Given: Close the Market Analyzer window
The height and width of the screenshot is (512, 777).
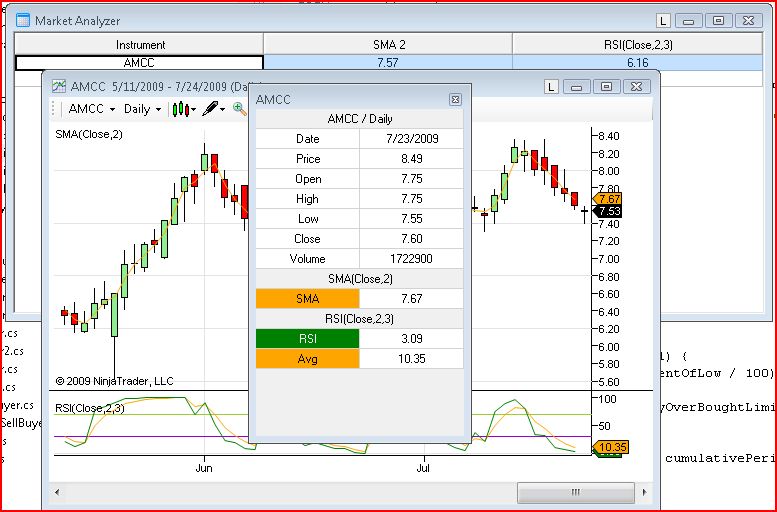Looking at the screenshot, I should click(748, 21).
